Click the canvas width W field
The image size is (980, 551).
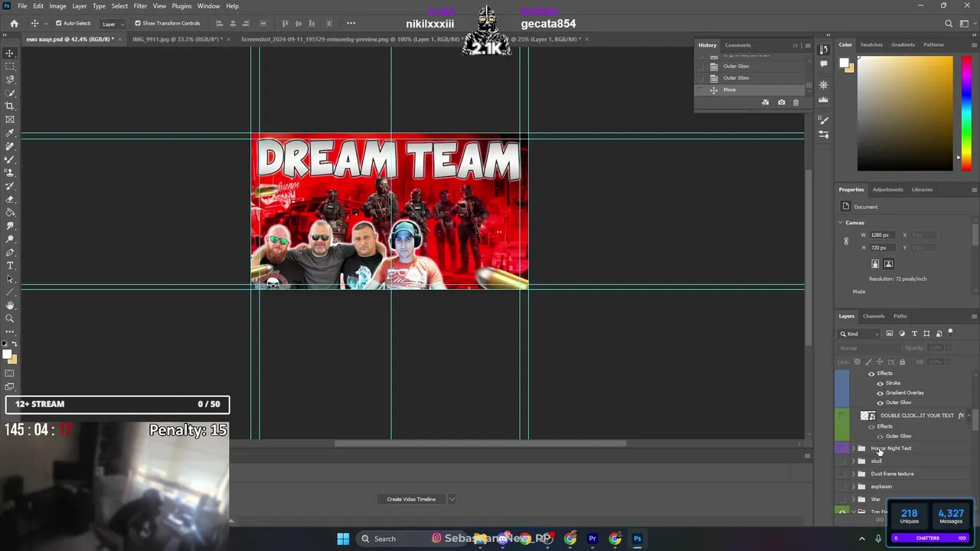(x=882, y=235)
